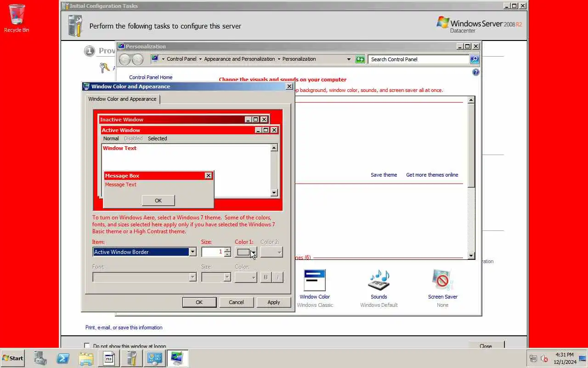Click the search magnifier in Control Panel
588x368 pixels.
475,59
